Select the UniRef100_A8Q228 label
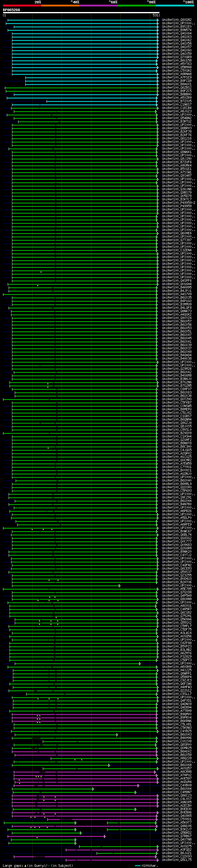The image size is (197, 868). coord(177,758)
